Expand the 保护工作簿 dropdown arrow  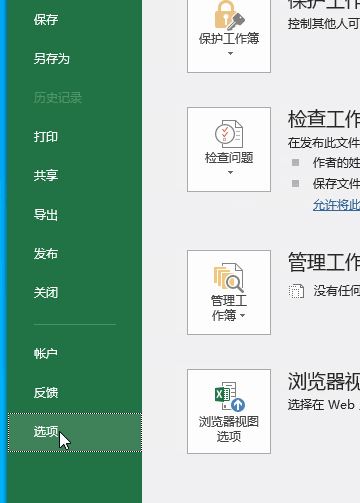230,53
